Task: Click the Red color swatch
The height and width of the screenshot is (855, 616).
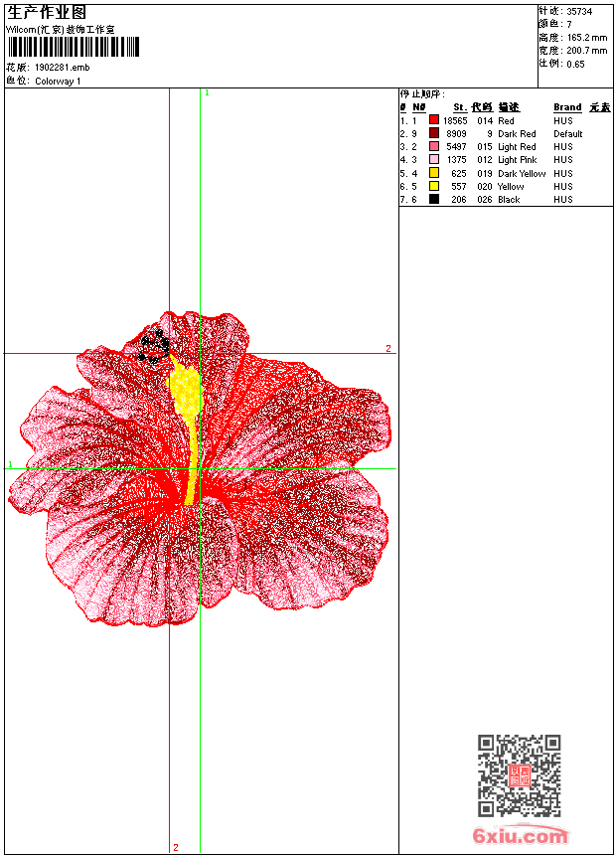Action: tap(434, 120)
